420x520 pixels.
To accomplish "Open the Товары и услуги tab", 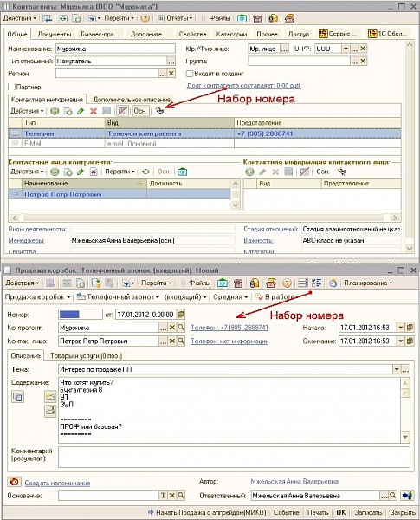I will point(87,355).
